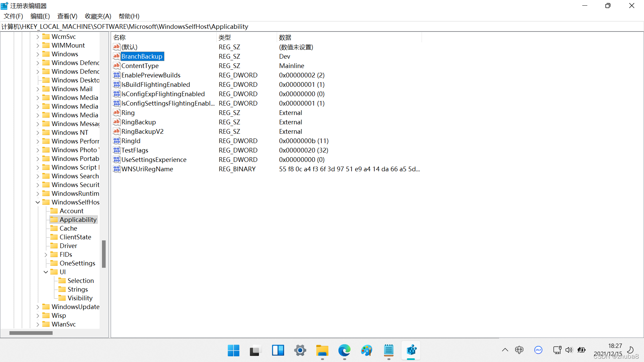644x362 pixels.
Task: Click the Registry Editor taskbar icon
Action: click(411, 350)
